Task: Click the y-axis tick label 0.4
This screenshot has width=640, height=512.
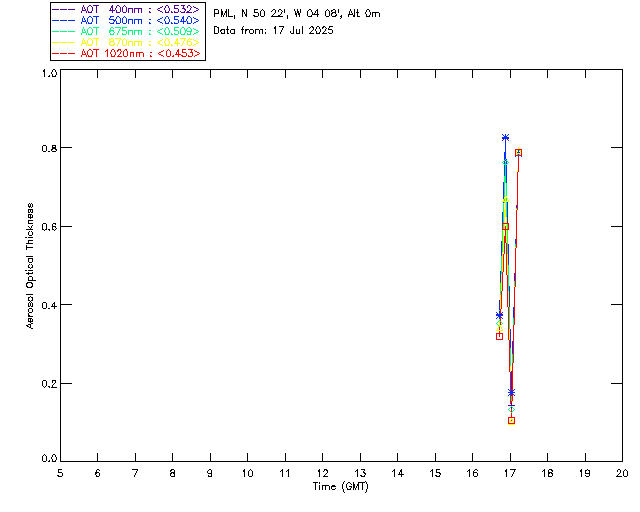Action: click(x=49, y=305)
